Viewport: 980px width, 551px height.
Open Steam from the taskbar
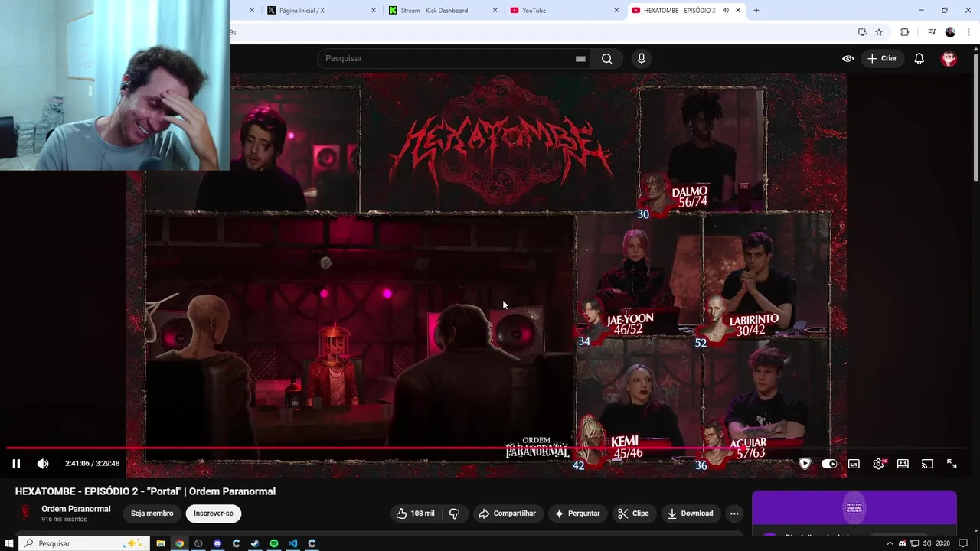pyautogui.click(x=255, y=543)
